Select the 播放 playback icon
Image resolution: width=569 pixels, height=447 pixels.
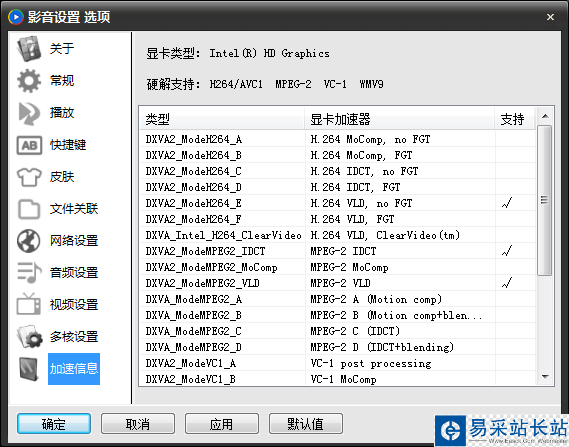[29, 113]
